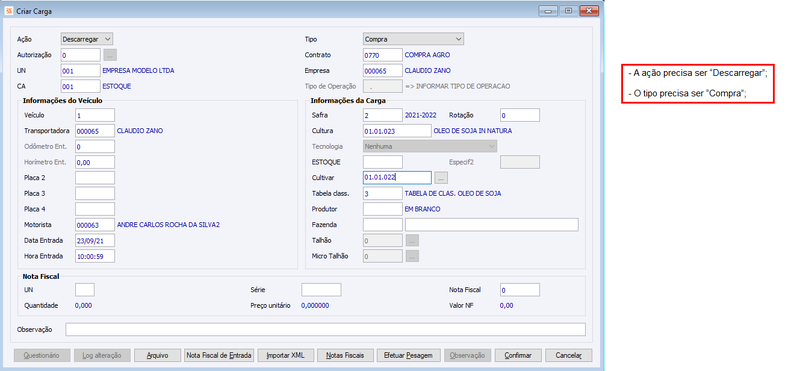
Task: Open the disabled Tecnologia dropdown showing Nenhuma
Action: tap(430, 146)
